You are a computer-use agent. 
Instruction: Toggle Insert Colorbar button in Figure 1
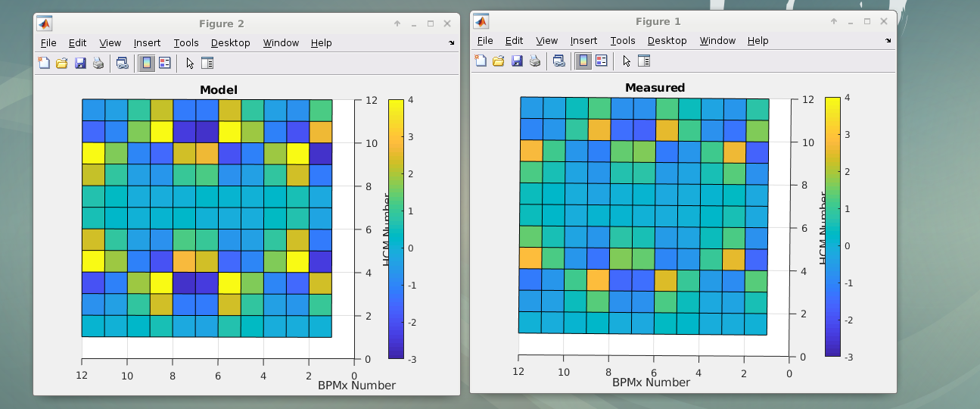click(583, 61)
